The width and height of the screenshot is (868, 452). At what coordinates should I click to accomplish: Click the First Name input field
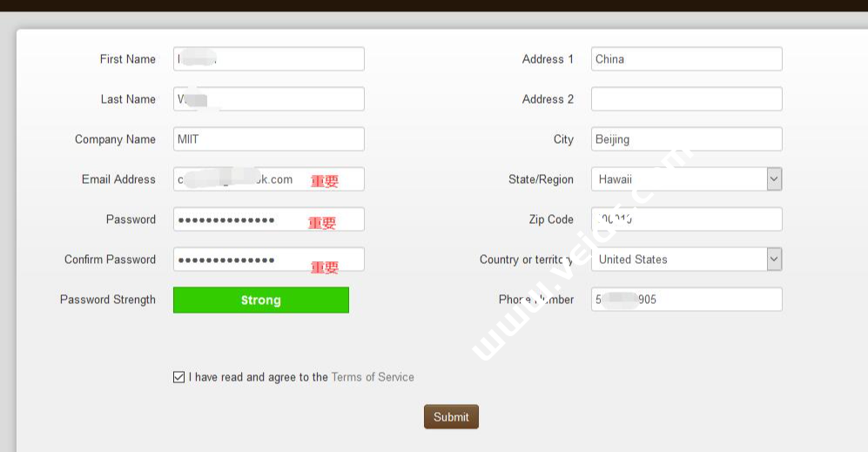[268, 59]
